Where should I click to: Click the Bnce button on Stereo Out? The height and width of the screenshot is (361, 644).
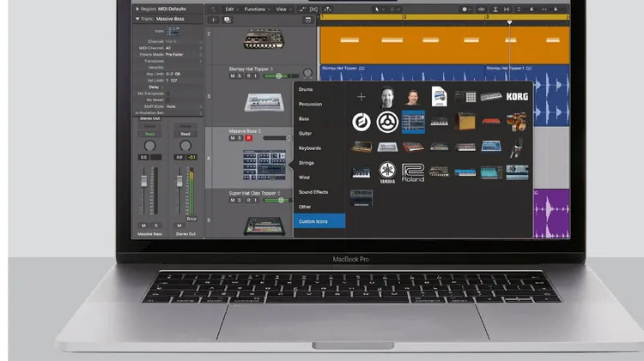[x=191, y=219]
